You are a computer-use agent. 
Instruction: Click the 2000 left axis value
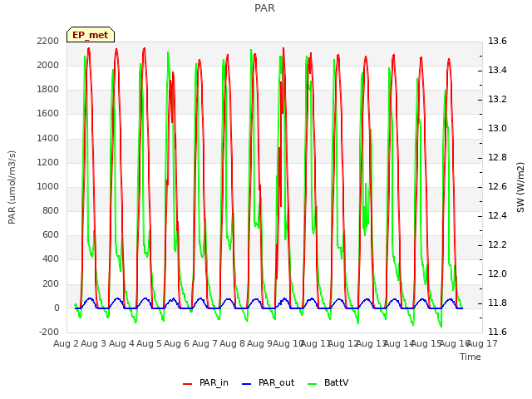click(48, 65)
